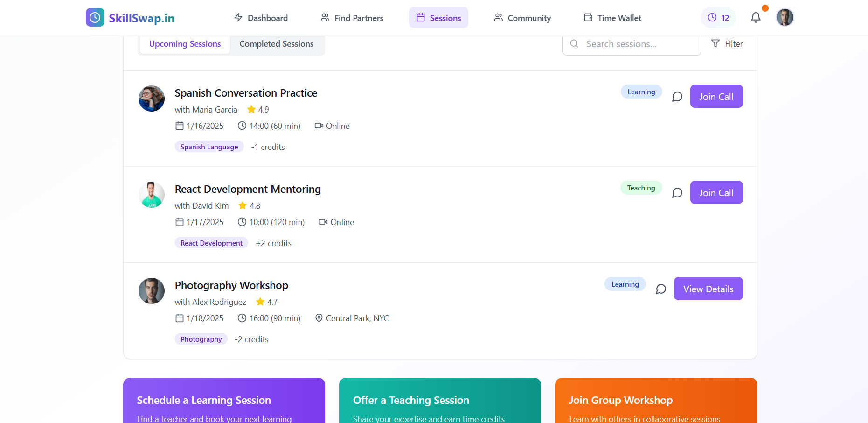The height and width of the screenshot is (423, 868).
Task: Click 'with Alex Rodriguez' text
Action: click(210, 302)
